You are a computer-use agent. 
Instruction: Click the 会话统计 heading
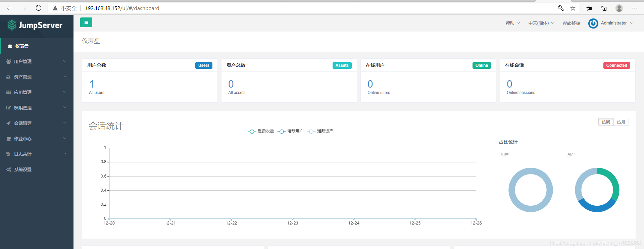coord(106,126)
